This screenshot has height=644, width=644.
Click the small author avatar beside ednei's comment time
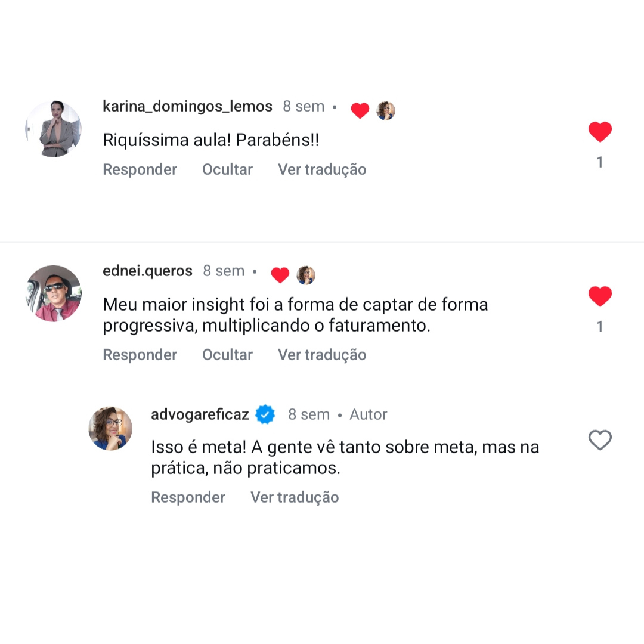(x=306, y=275)
